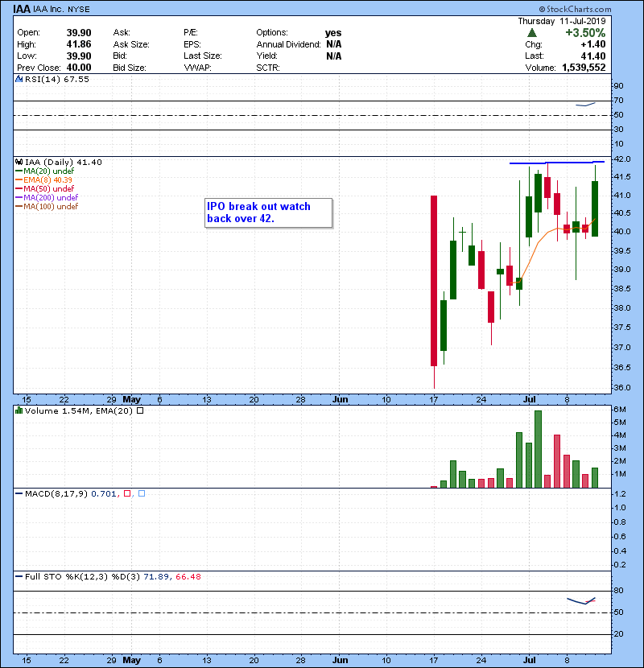The image size is (644, 668).
Task: Click the volume bars icon next to Volume 1.54M
Action: 19,410
